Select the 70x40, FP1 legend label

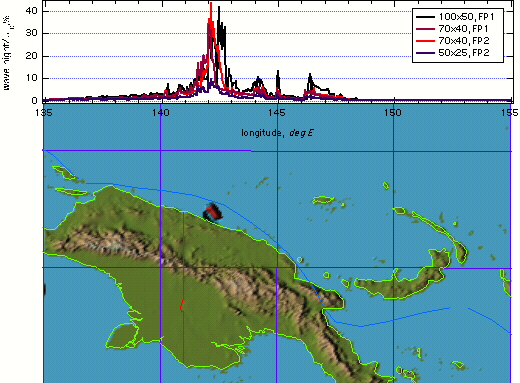463,29
